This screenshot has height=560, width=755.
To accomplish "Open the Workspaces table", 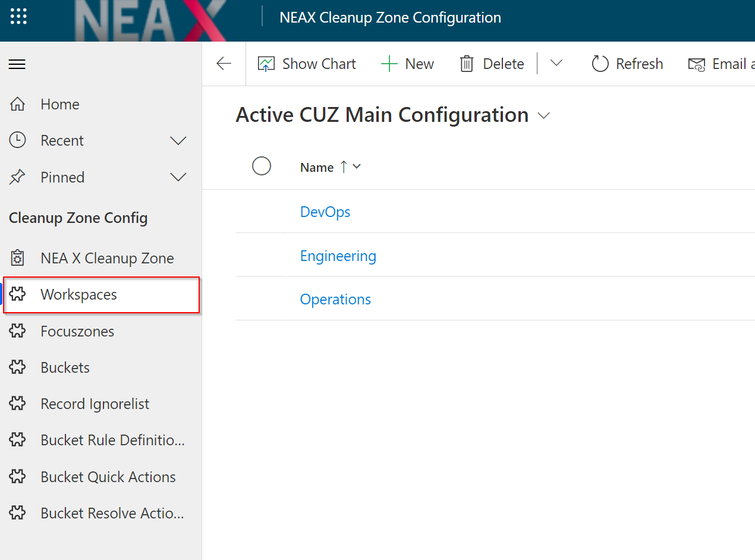I will (79, 294).
